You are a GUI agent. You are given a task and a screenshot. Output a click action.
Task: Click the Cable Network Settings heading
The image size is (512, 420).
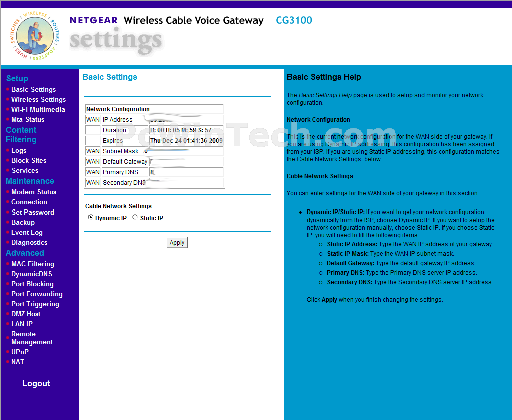118,206
